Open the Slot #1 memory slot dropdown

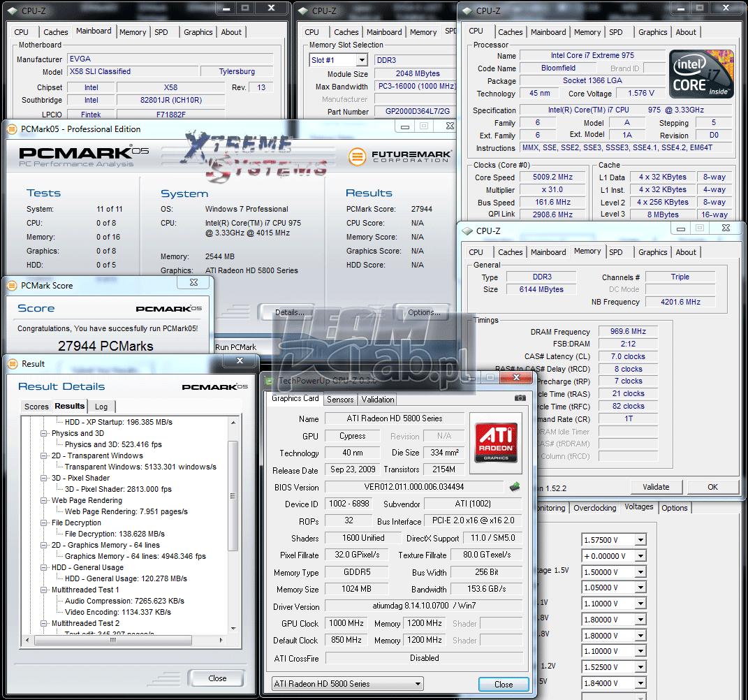(x=362, y=60)
